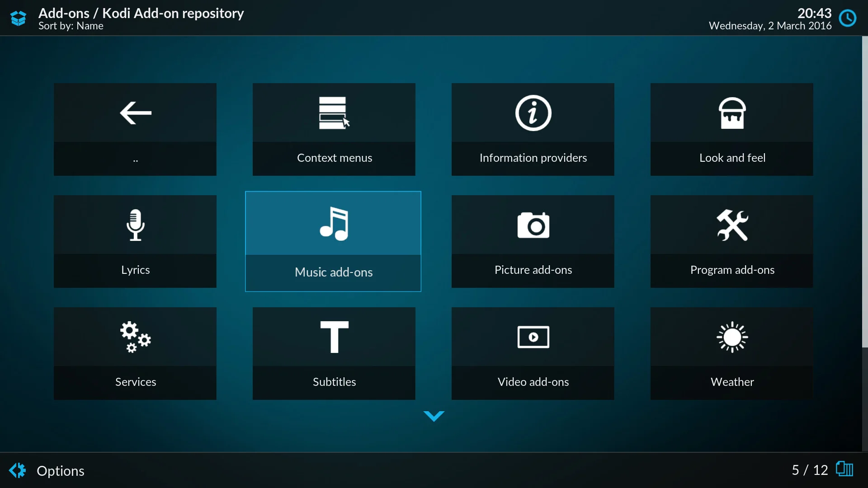Image resolution: width=868 pixels, height=488 pixels.
Task: Open the Context menus icon
Action: (x=334, y=113)
